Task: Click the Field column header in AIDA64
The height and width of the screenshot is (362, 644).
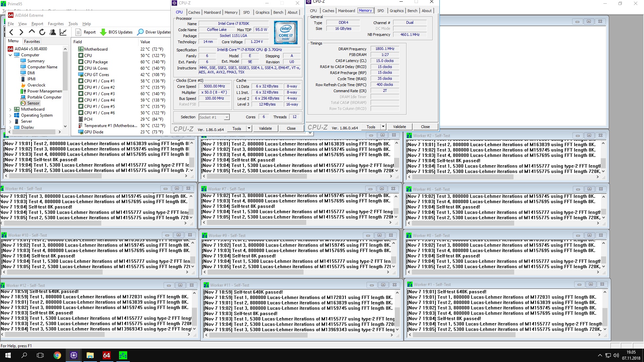Action: click(105, 42)
